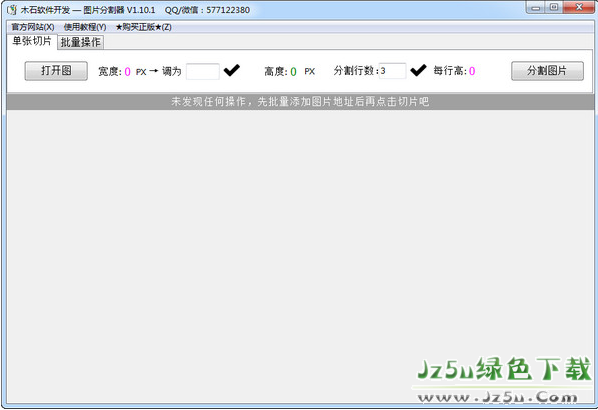
Task: Click the 分割行数 label
Action: tap(356, 71)
